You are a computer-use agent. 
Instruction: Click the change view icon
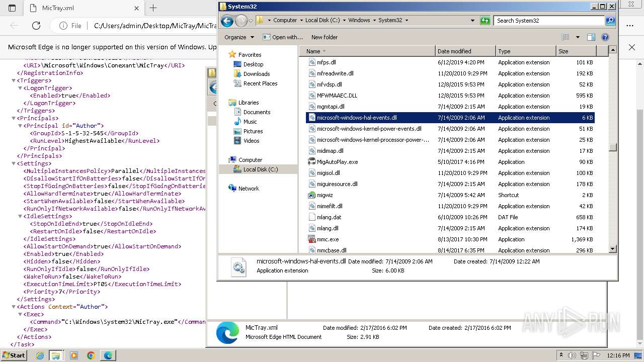coord(566,37)
